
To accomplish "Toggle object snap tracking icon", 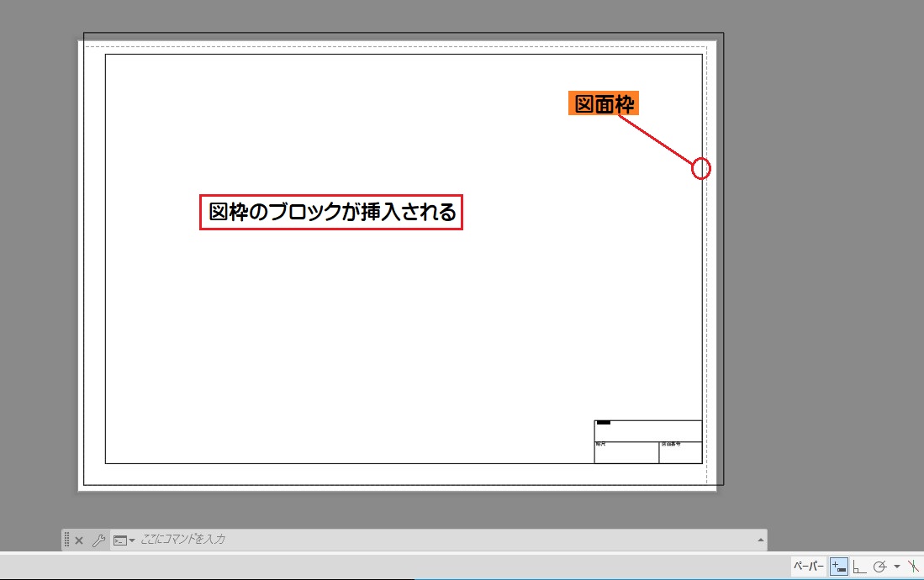I will pyautogui.click(x=913, y=567).
